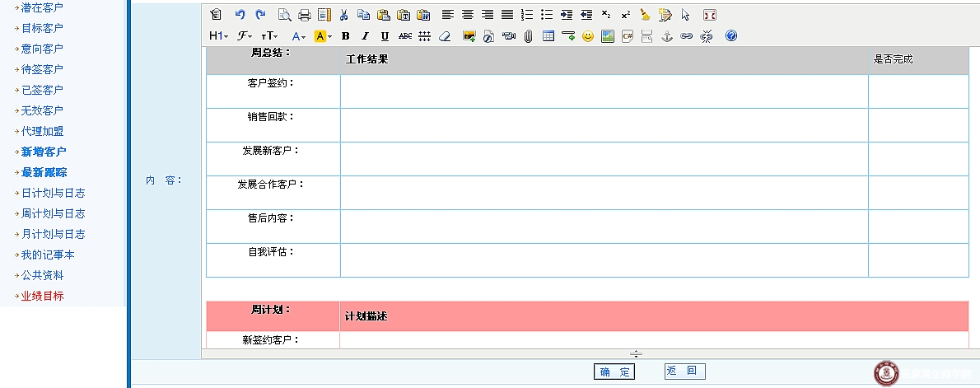Open the yellow text highlight color picker

323,36
